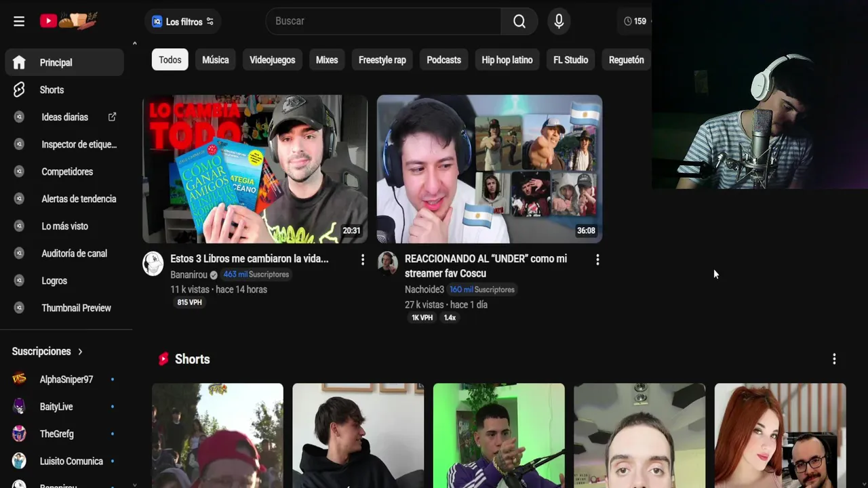The height and width of the screenshot is (488, 868).
Task: Open TheGrefg subscription channel
Action: [x=64, y=434]
